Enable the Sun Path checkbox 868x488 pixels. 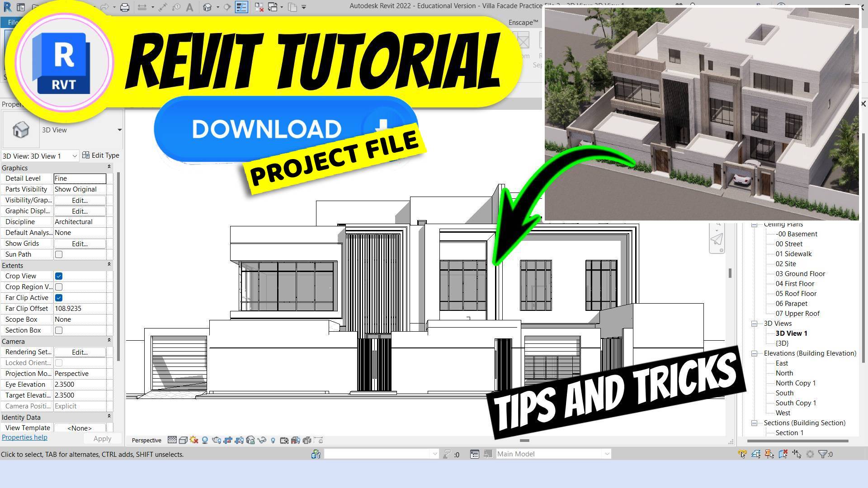pos(59,254)
